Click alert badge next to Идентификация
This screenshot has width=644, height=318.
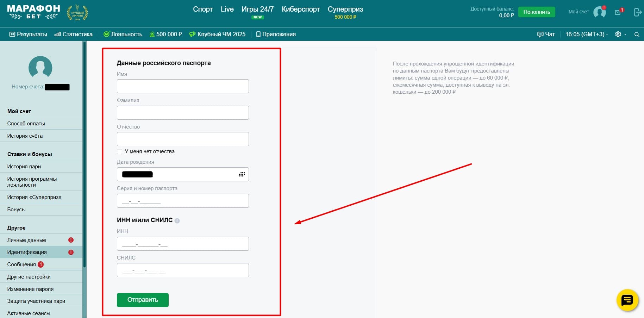(71, 252)
